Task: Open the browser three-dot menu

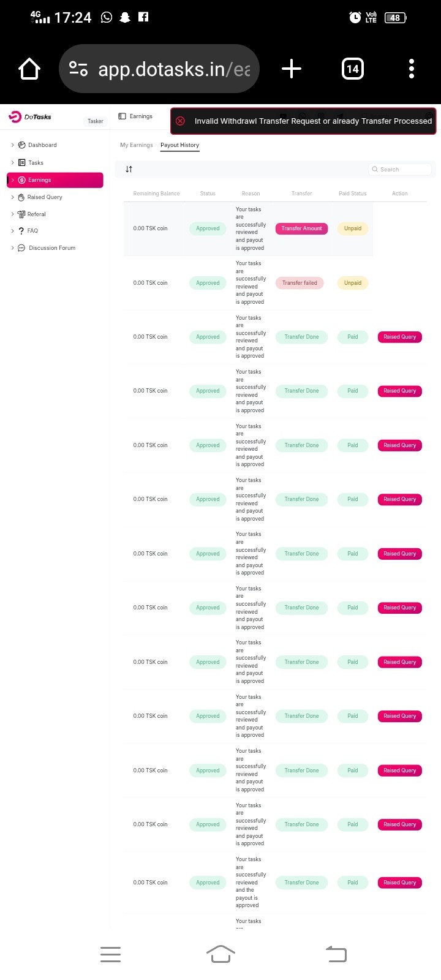Action: pyautogui.click(x=412, y=69)
